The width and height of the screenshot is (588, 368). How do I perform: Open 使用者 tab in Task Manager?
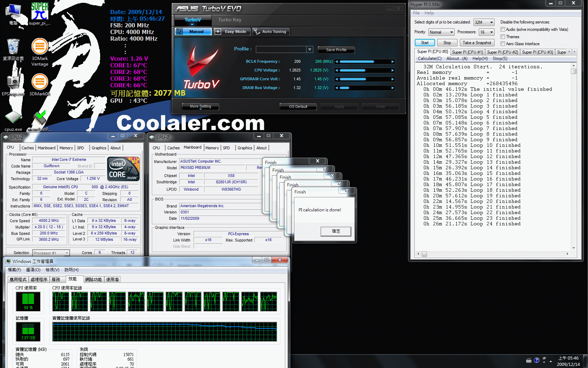pyautogui.click(x=112, y=279)
